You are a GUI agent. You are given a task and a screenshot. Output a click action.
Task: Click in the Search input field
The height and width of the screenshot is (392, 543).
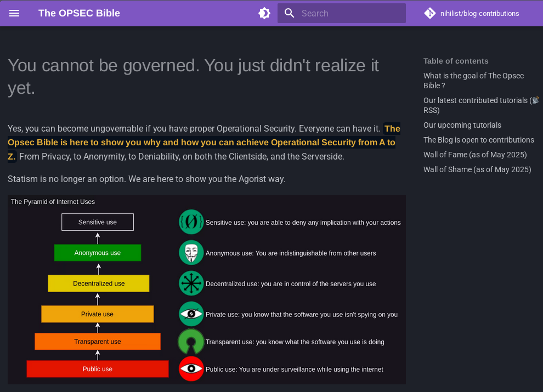click(x=351, y=13)
